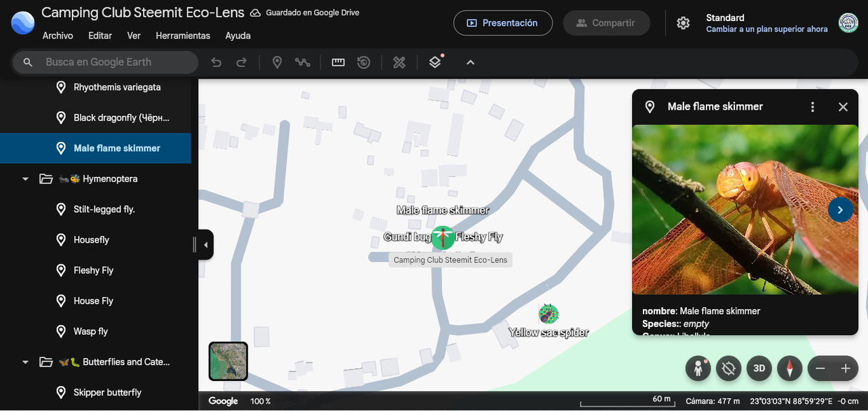The image size is (868, 411).
Task: Click the Fleshy Fly label on map
Action: pyautogui.click(x=479, y=237)
